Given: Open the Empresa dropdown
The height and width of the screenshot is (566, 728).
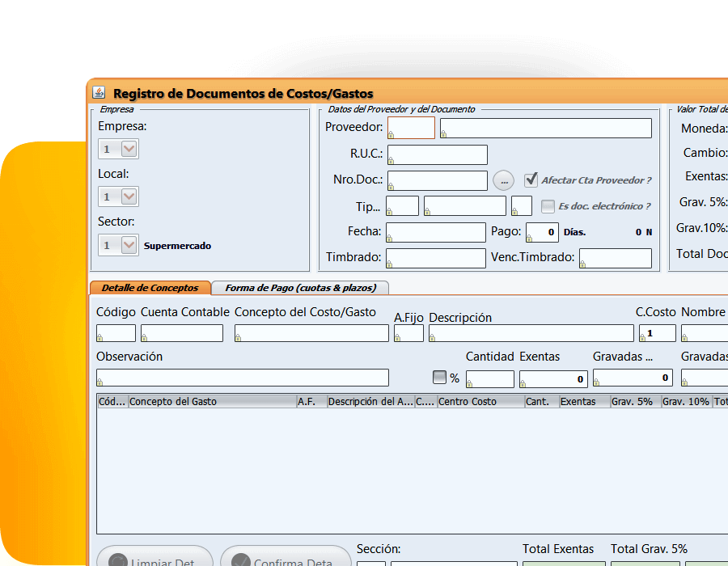Looking at the screenshot, I should 129,149.
